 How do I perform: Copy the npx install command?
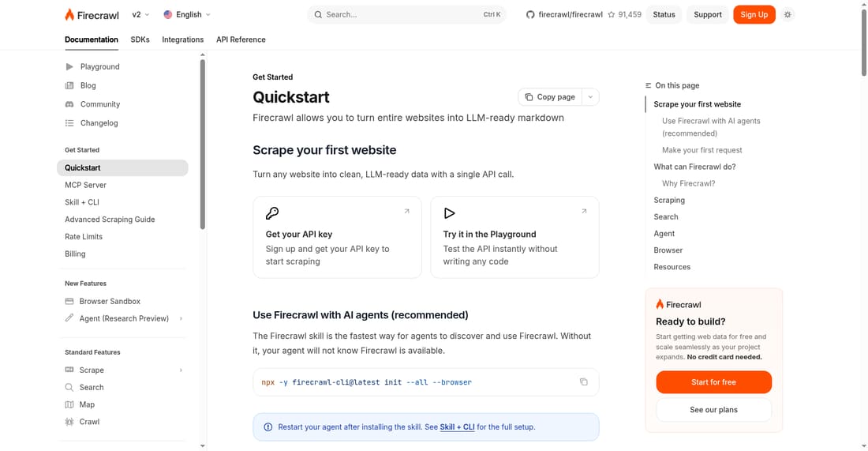(x=583, y=381)
